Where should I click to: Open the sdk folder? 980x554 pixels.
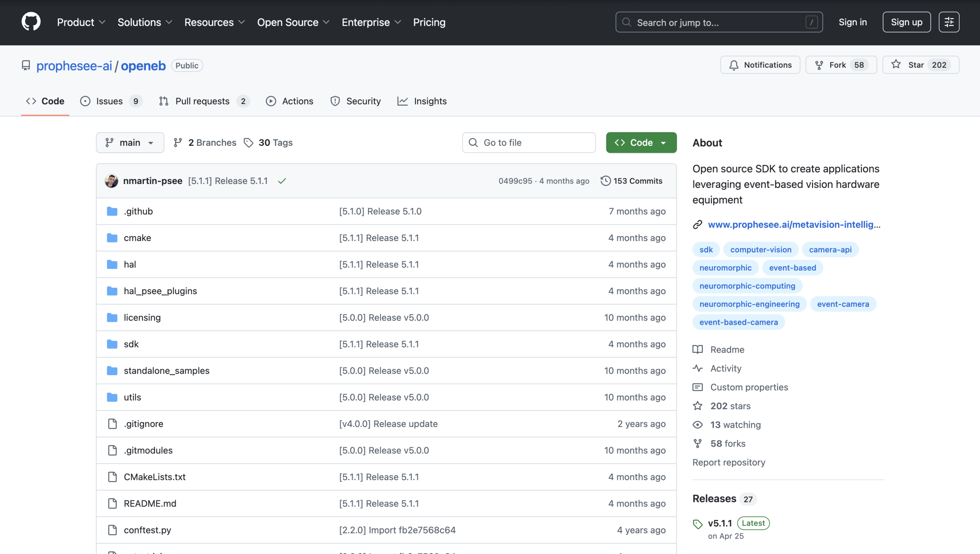(x=131, y=344)
